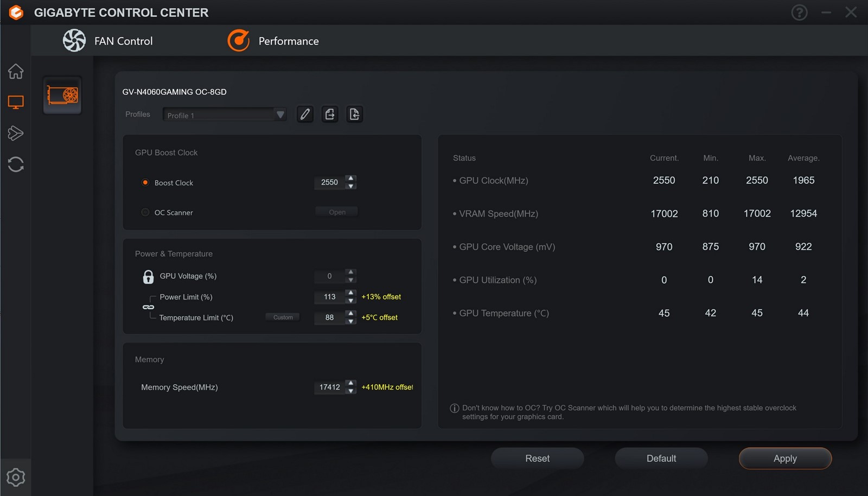Click the Temperature Limit Custom button
This screenshot has width=868, height=496.
tap(283, 317)
